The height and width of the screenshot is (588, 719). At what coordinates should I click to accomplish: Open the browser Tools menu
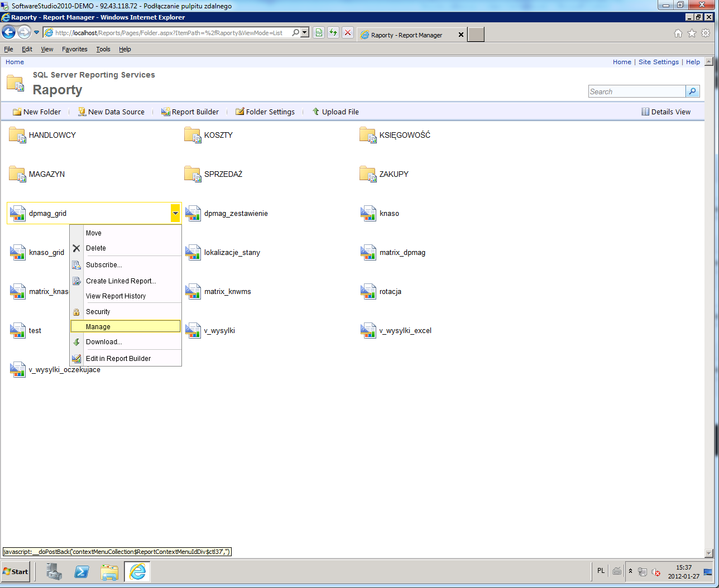(103, 49)
